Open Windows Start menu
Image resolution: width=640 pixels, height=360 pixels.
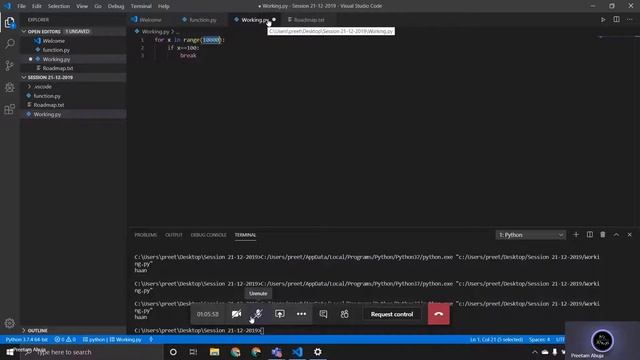[x=10, y=352]
